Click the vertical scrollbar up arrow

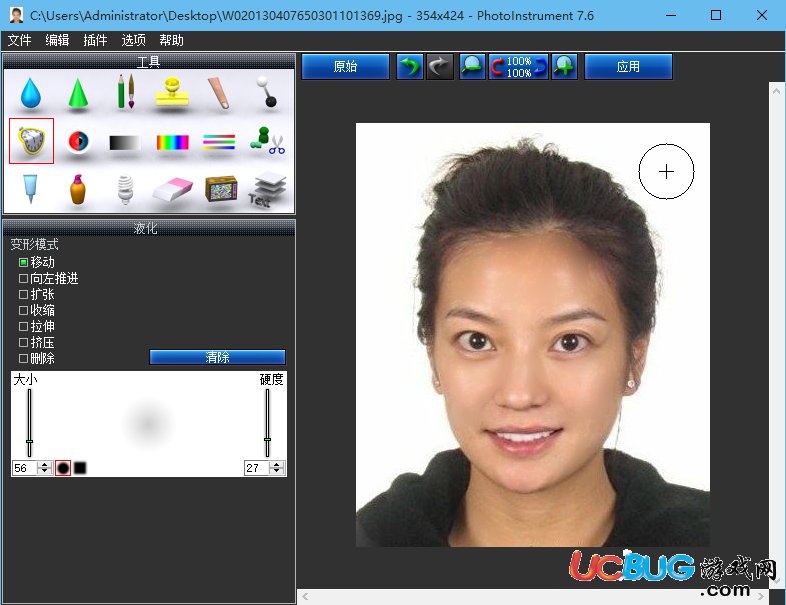pyautogui.click(x=776, y=91)
